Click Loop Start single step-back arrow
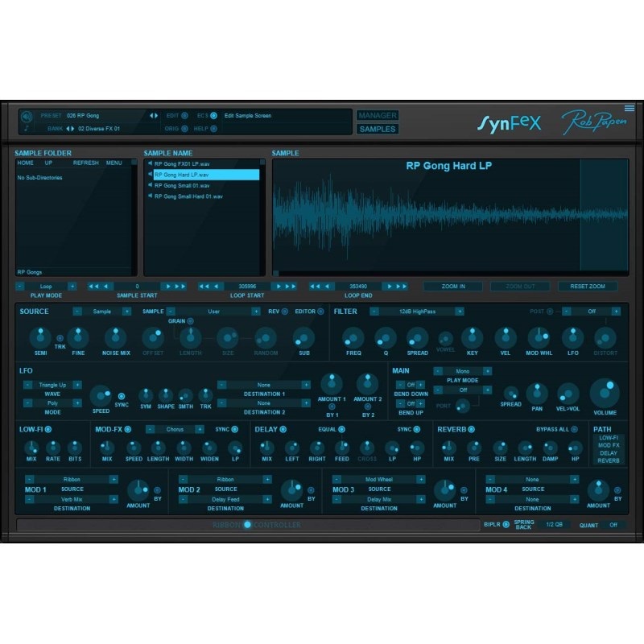 217,287
